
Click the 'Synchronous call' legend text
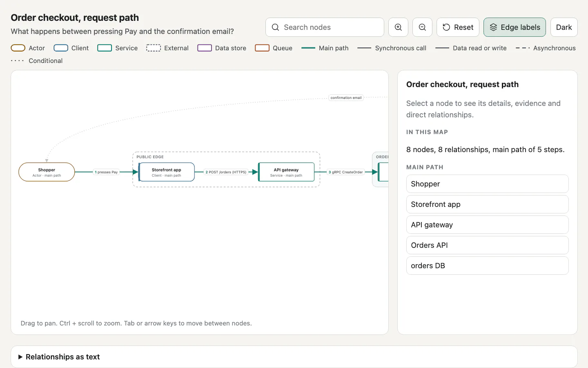[x=401, y=48]
